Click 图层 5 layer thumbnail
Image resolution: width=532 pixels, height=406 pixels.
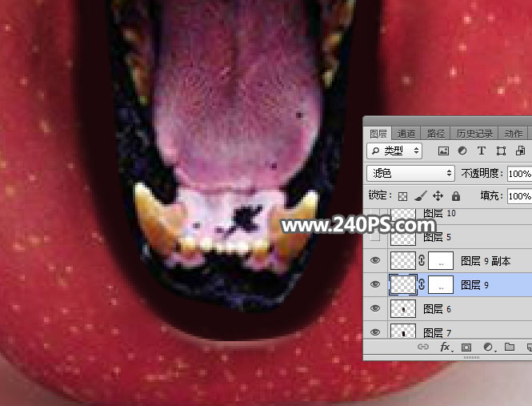tap(403, 237)
